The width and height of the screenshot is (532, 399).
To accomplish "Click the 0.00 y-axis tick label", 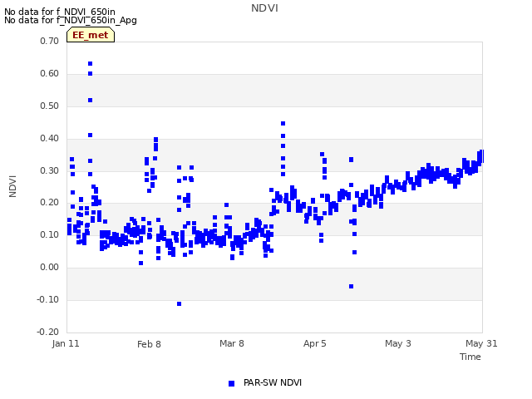I will pyautogui.click(x=50, y=268).
